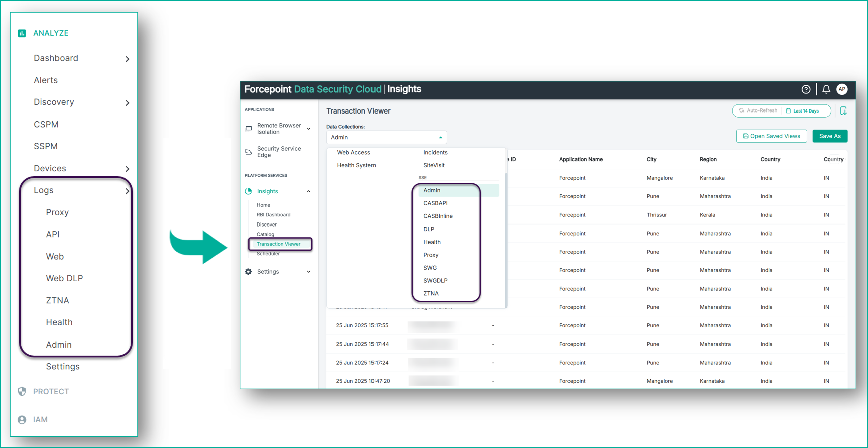Screen dimensions: 868x448
Task: Click the PROTECT shield icon
Action: click(22, 392)
